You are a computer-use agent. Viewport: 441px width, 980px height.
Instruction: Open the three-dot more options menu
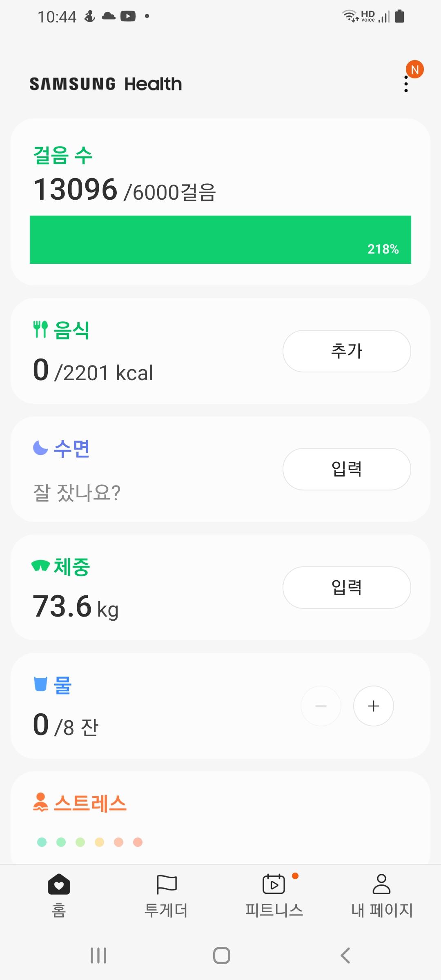406,84
